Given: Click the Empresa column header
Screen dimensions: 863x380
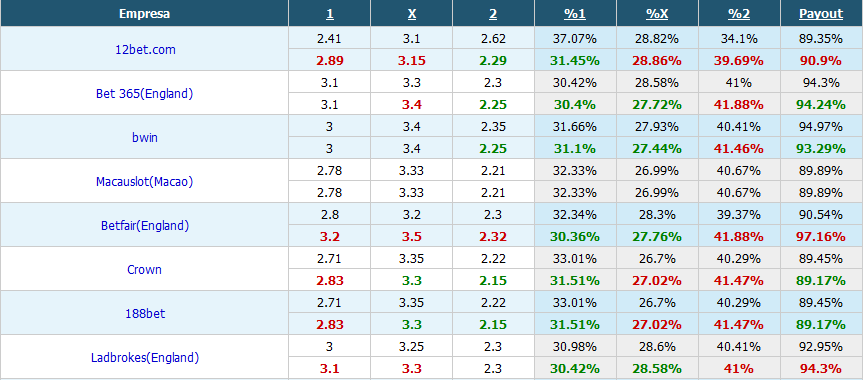Looking at the screenshot, I should (x=144, y=14).
